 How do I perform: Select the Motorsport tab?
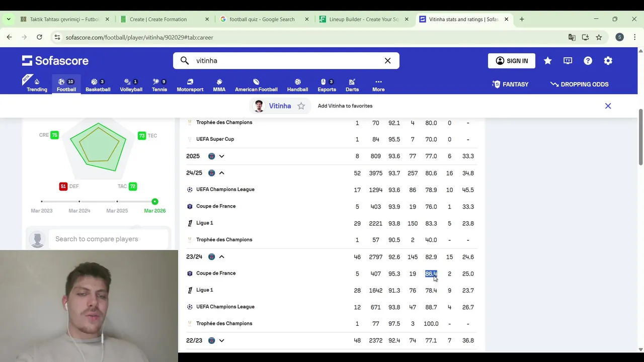point(190,84)
